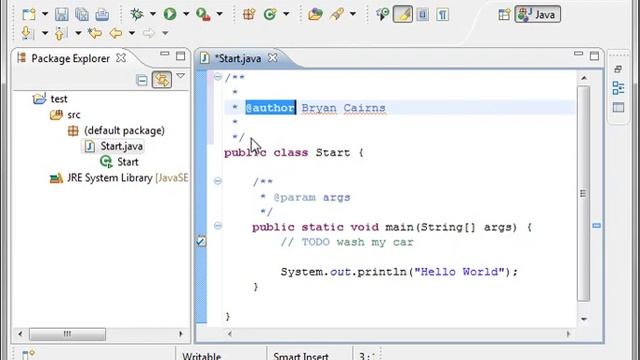Click the Back navigation arrow
This screenshot has width=640, height=360.
pos(116,33)
